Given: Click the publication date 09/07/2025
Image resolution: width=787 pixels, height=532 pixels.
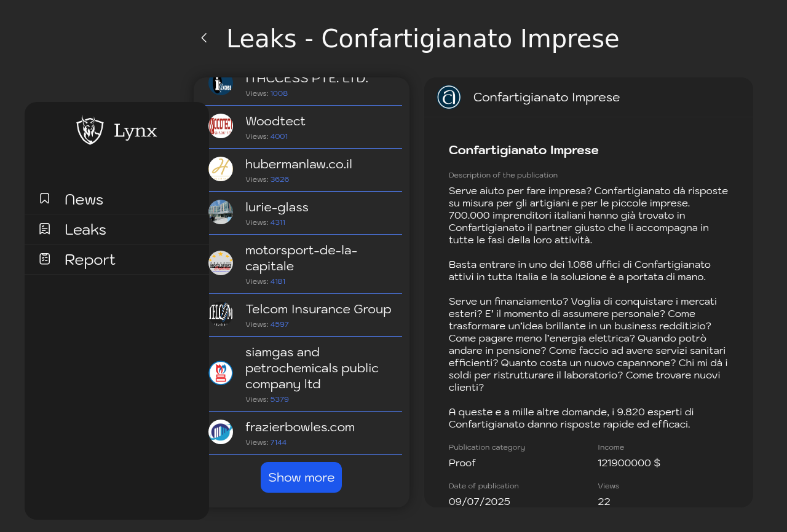Looking at the screenshot, I should coord(480,501).
